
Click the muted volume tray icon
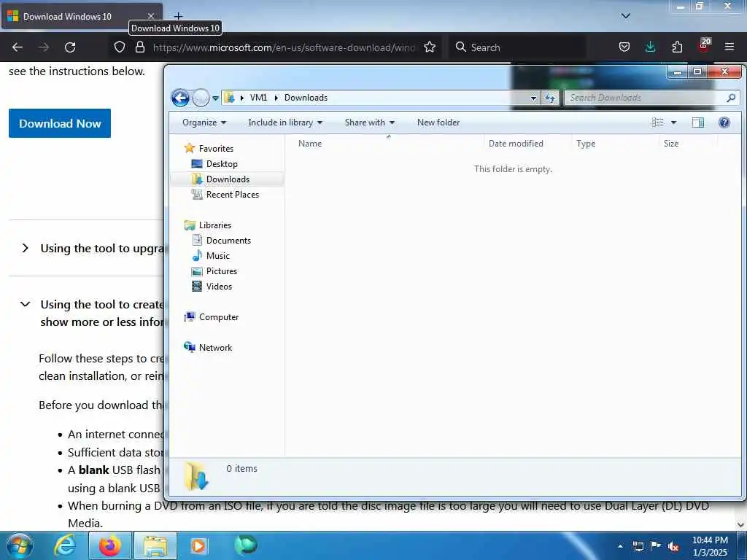point(673,546)
